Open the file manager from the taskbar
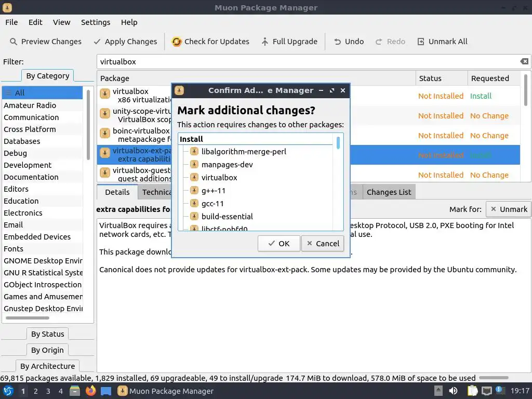The width and height of the screenshot is (532, 399). [75, 391]
